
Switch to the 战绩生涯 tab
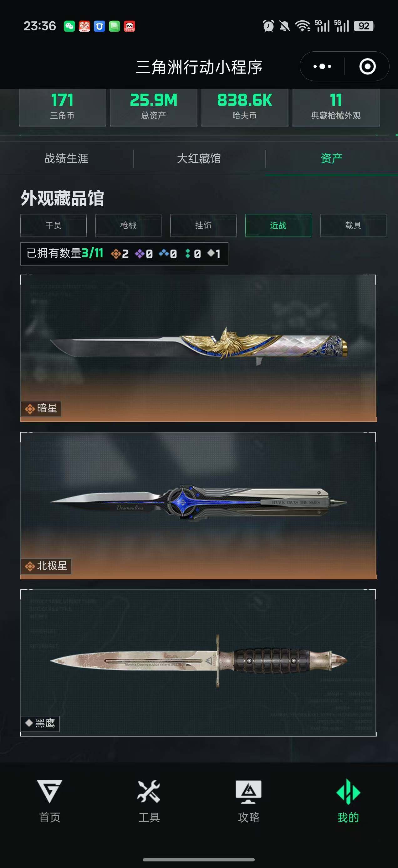(x=66, y=158)
